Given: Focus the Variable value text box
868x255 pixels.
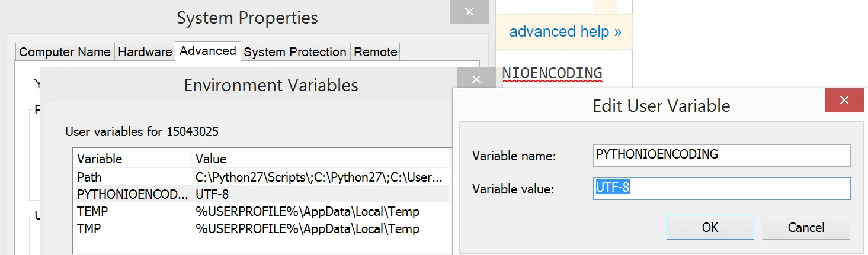Looking at the screenshot, I should tap(721, 189).
